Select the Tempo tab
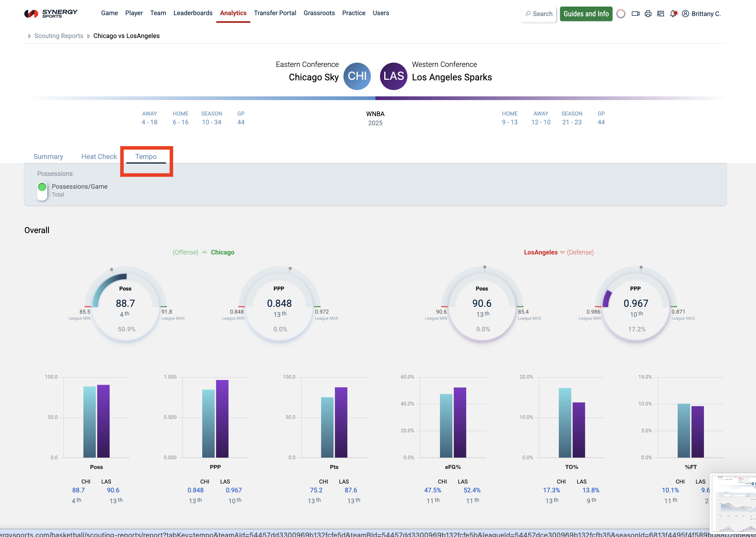 coord(146,157)
